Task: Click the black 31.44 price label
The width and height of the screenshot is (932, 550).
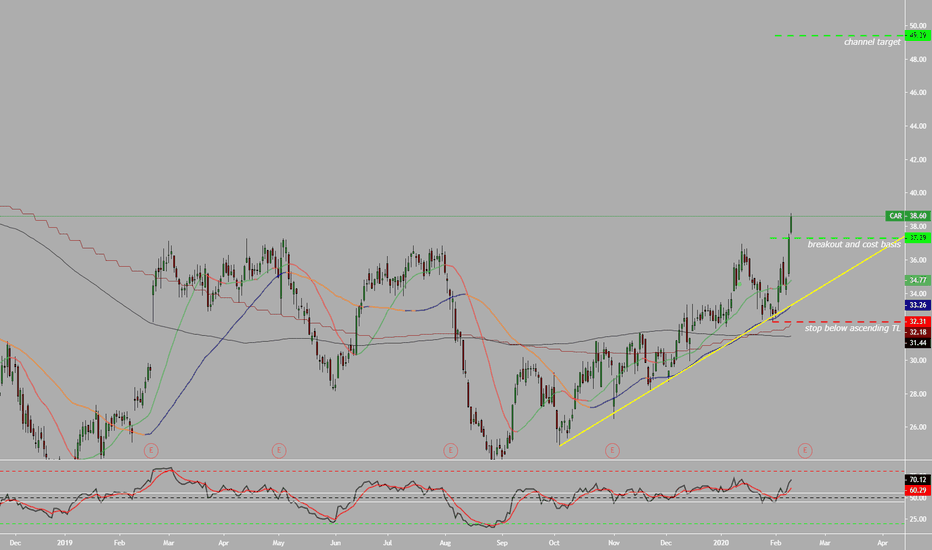Action: pyautogui.click(x=918, y=343)
